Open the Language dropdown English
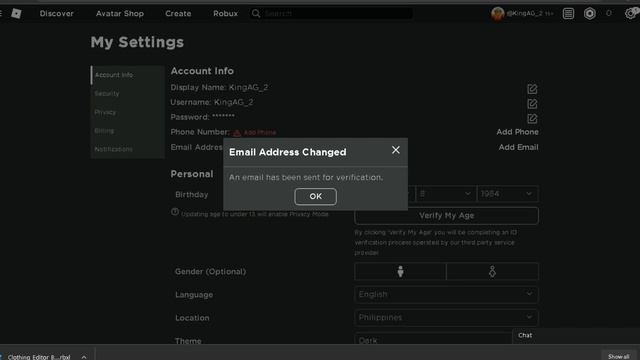The image size is (640, 360). (447, 294)
